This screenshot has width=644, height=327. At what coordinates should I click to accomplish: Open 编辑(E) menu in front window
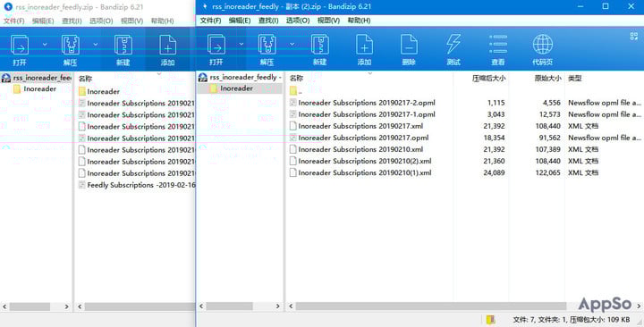pos(240,21)
